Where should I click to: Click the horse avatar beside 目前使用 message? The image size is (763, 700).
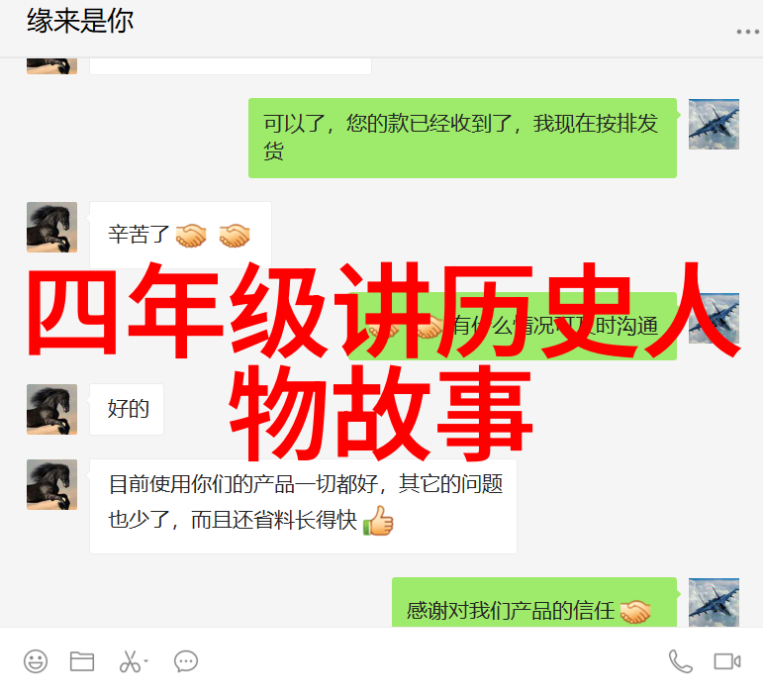51,484
